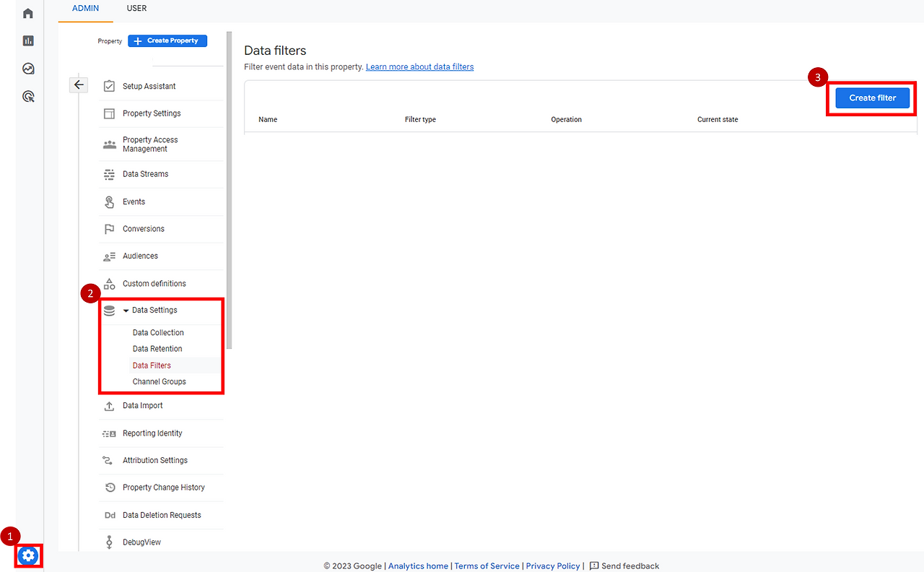Click the Audiences person-list icon
This screenshot has width=924, height=572.
coord(109,256)
